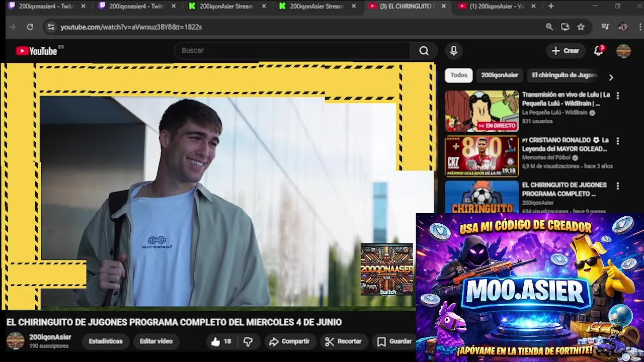This screenshot has width=644, height=362.
Task: Open the zoom magnifier icon in address bar
Action: pyautogui.click(x=549, y=27)
